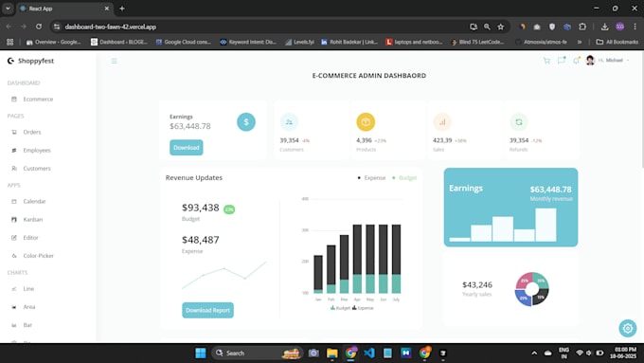This screenshot has height=363, width=644.
Task: Open File Explorer from taskbar
Action: (x=331, y=353)
